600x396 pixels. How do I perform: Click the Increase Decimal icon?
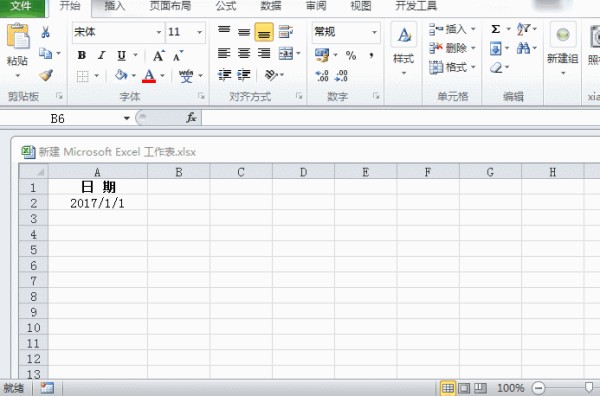coord(322,75)
